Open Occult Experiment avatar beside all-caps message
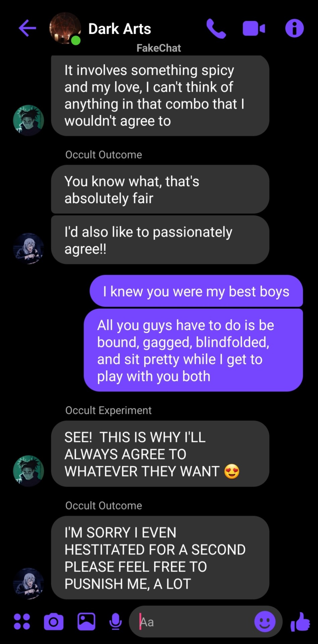Image resolution: width=318 pixels, height=644 pixels. point(28,471)
